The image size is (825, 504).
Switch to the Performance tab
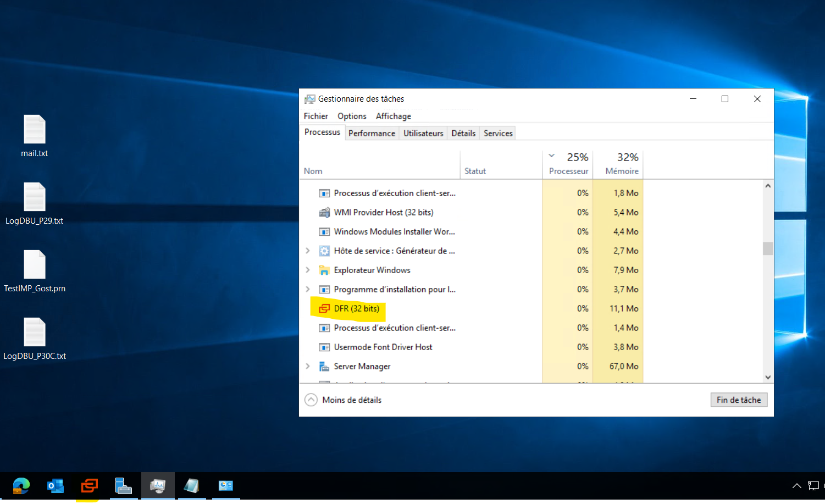(372, 133)
